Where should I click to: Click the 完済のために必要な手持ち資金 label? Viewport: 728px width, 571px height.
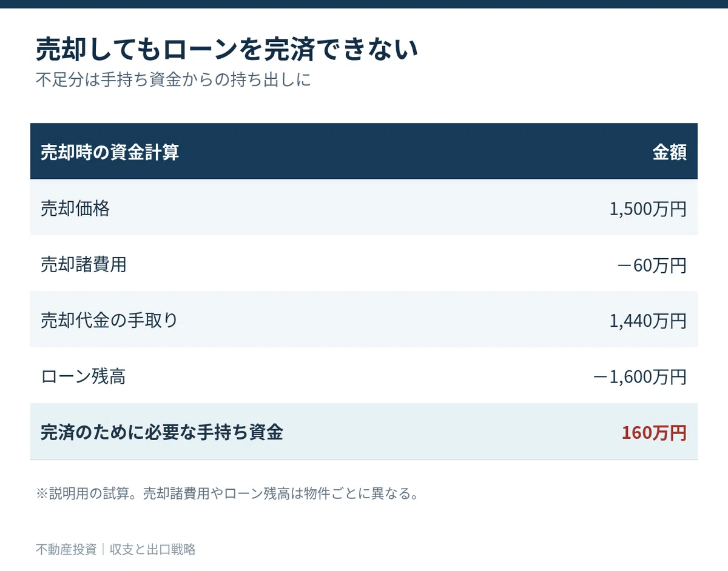[x=162, y=432]
